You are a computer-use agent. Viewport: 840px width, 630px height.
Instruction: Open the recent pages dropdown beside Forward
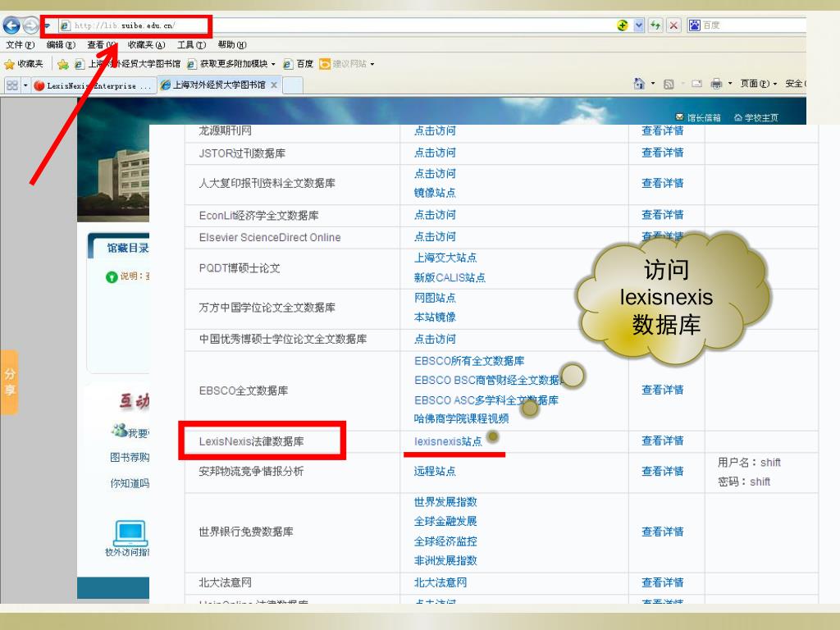47,25
